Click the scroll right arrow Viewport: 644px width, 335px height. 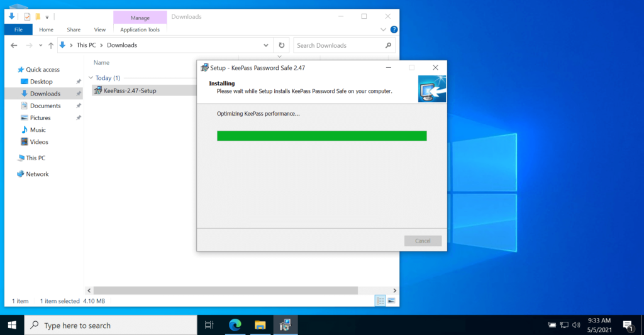point(395,290)
